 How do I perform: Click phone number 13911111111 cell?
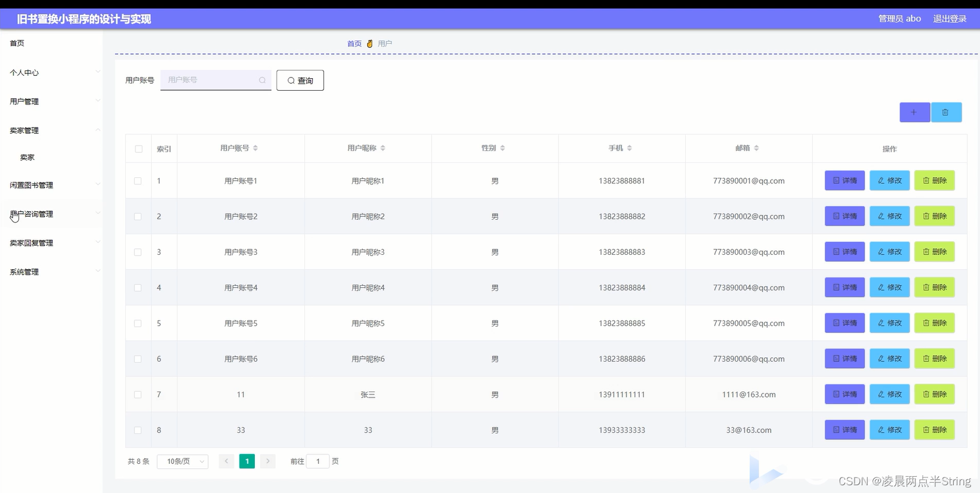(x=622, y=395)
